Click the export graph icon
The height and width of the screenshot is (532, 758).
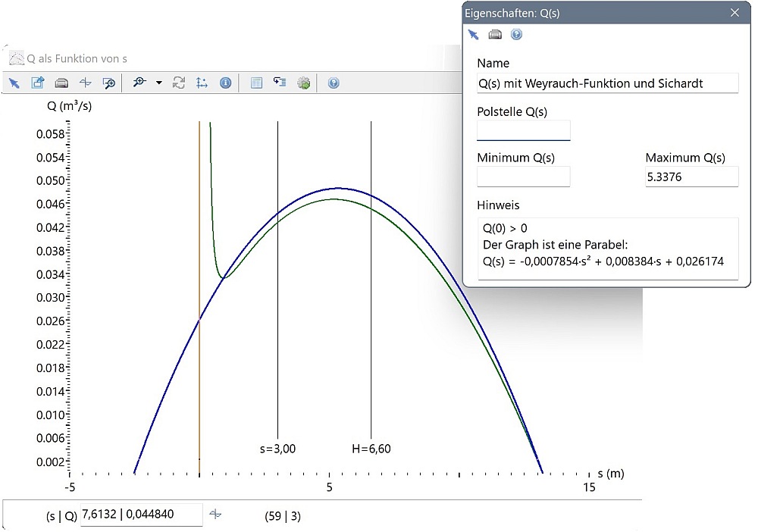(37, 83)
